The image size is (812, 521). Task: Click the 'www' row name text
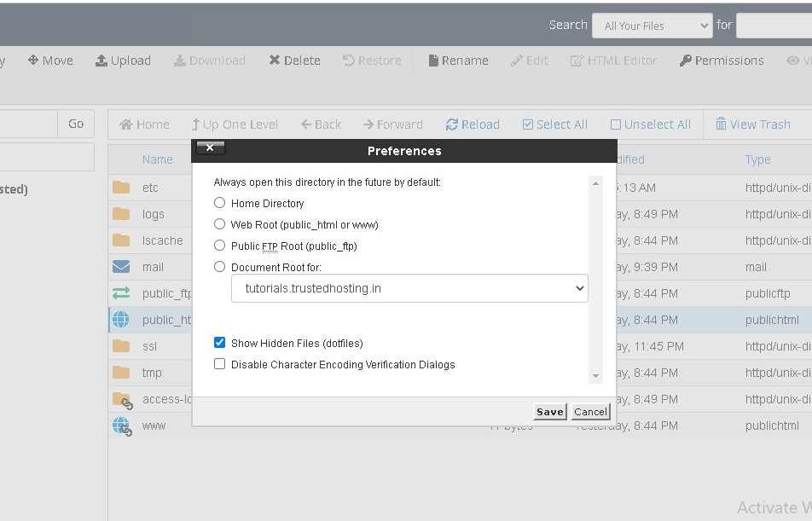[154, 425]
